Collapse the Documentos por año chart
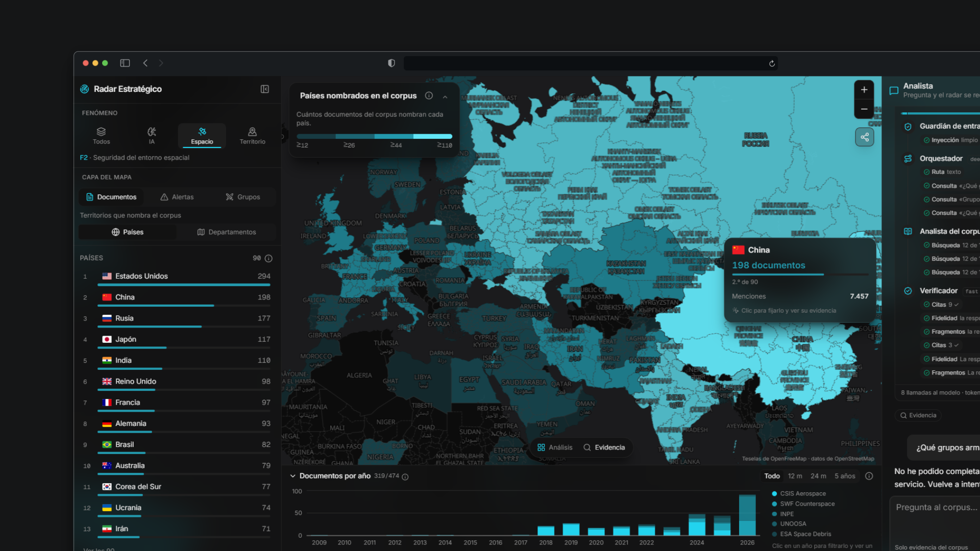980x551 pixels. click(x=293, y=476)
